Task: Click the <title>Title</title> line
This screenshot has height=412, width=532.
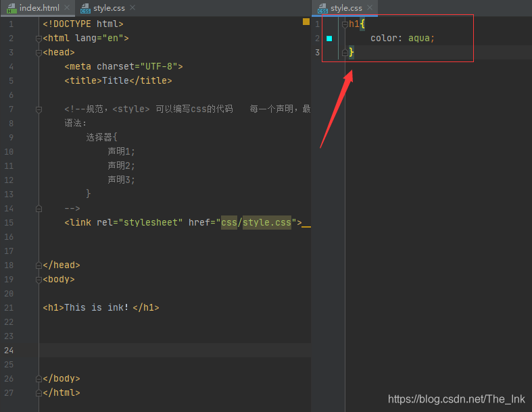Action: tap(118, 80)
